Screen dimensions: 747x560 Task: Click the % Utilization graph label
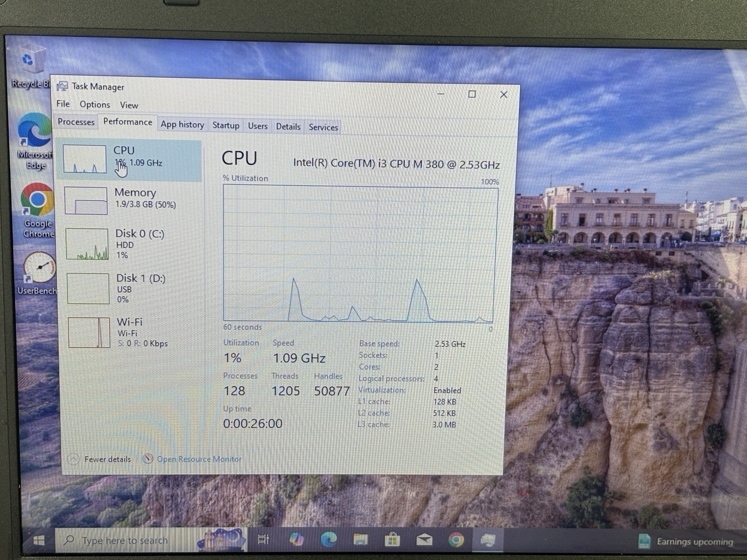pos(246,178)
